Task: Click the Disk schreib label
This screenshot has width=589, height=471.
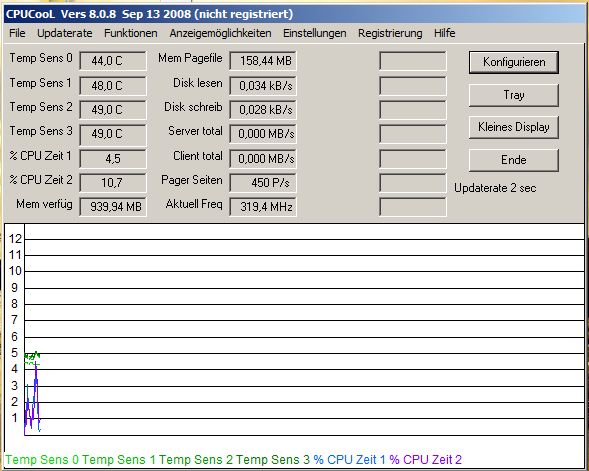Action: (193, 107)
